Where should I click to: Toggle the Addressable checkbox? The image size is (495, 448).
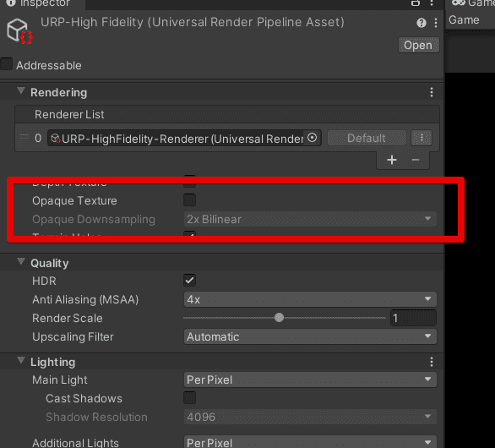[6, 63]
